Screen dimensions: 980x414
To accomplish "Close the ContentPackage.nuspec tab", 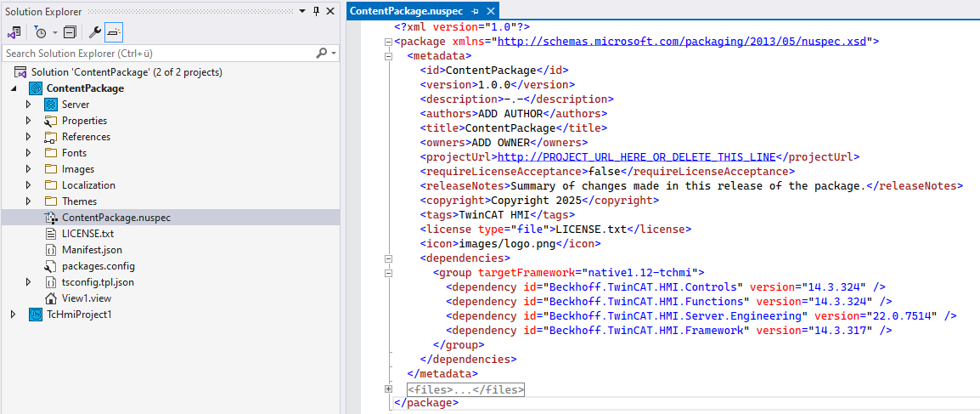I will [x=490, y=11].
